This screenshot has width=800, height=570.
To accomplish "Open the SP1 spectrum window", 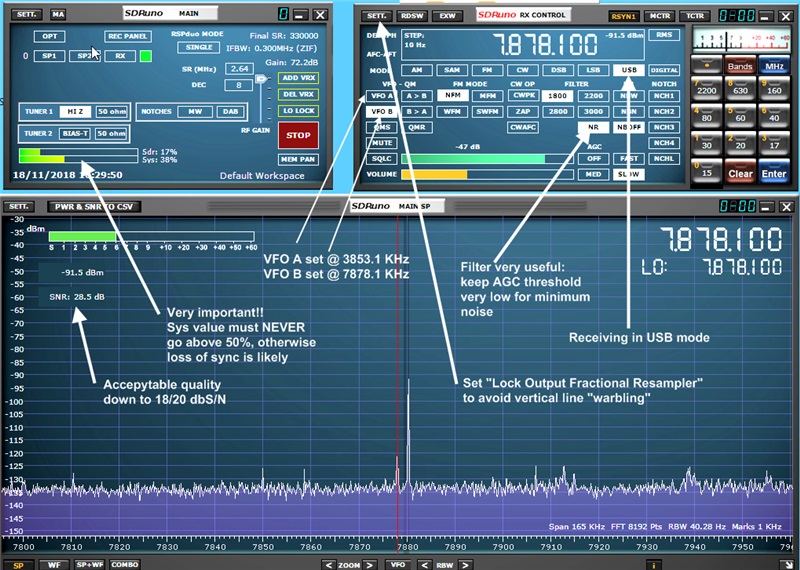I will [x=49, y=56].
